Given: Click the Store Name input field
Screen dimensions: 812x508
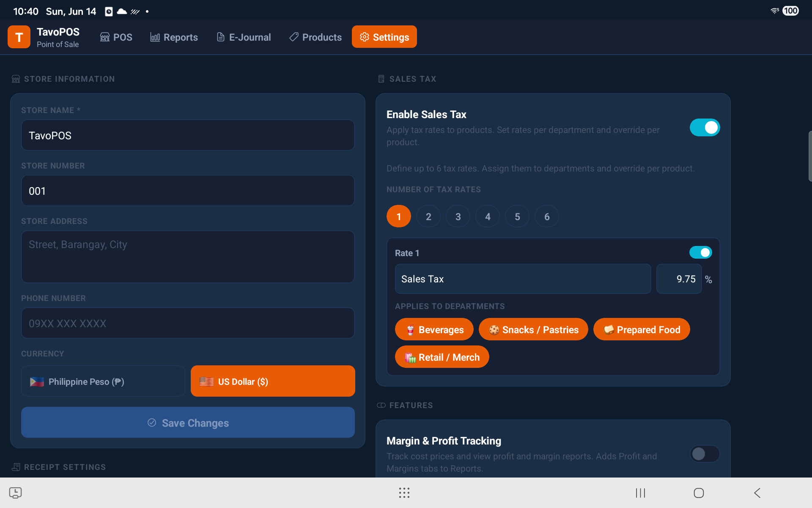Looking at the screenshot, I should point(188,135).
